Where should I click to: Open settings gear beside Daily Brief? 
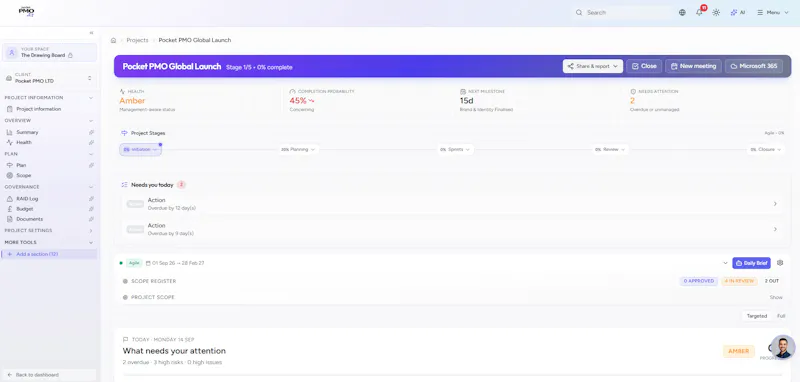tap(780, 263)
